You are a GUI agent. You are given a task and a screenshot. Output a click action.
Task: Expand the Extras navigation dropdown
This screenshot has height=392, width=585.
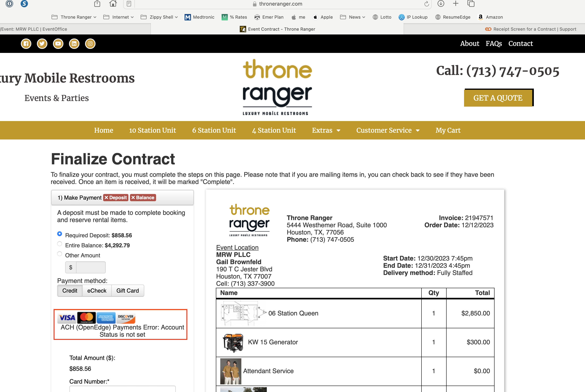click(326, 130)
